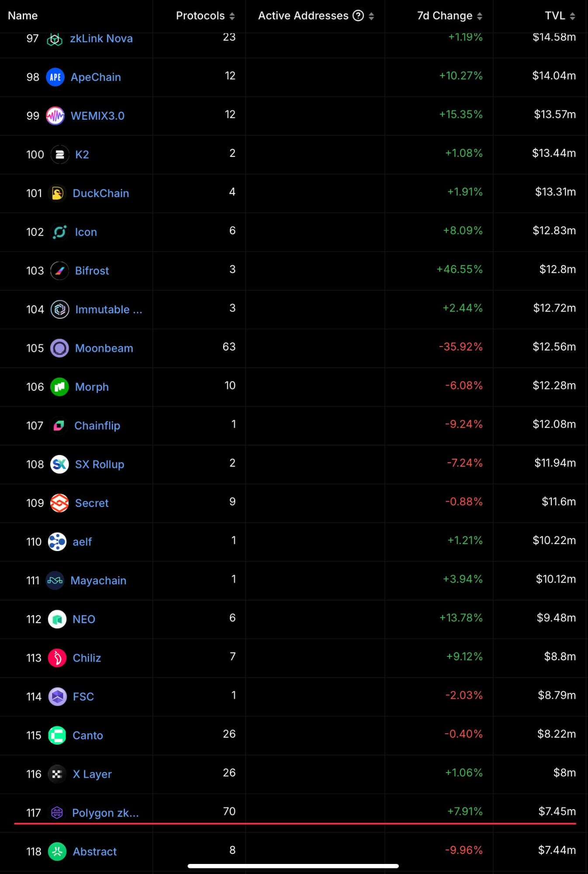
Task: Click the Name column header
Action: (23, 16)
